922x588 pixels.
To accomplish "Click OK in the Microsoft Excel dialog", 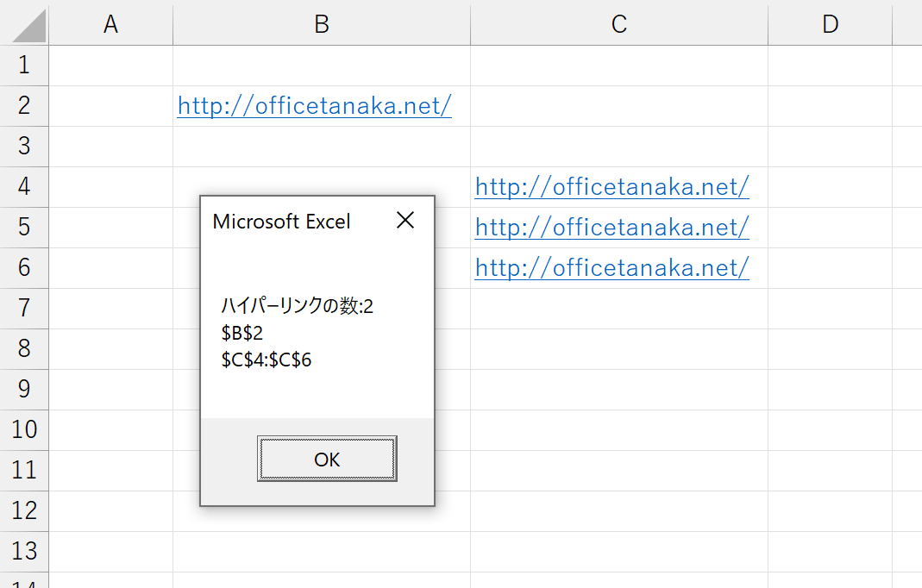I will tap(327, 459).
